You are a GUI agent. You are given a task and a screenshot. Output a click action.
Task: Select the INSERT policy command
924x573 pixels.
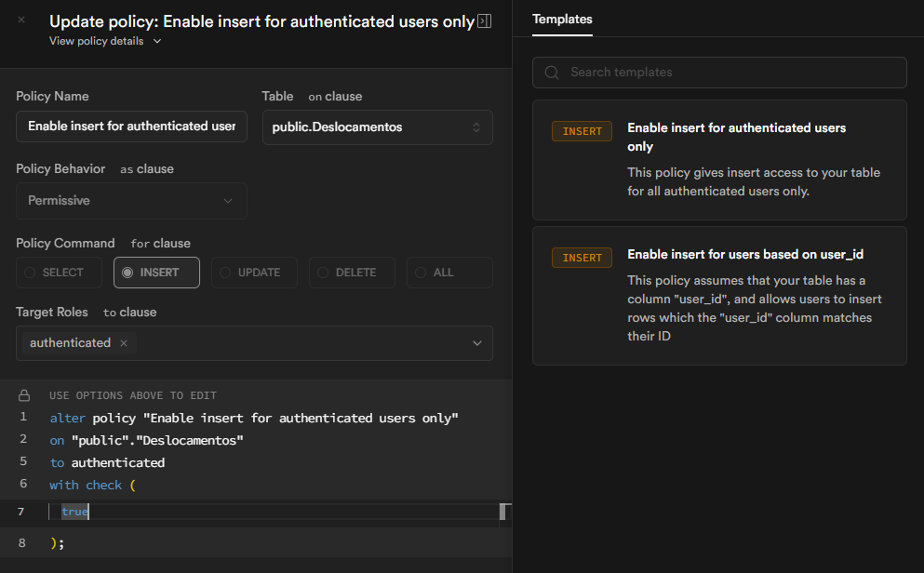[156, 273]
